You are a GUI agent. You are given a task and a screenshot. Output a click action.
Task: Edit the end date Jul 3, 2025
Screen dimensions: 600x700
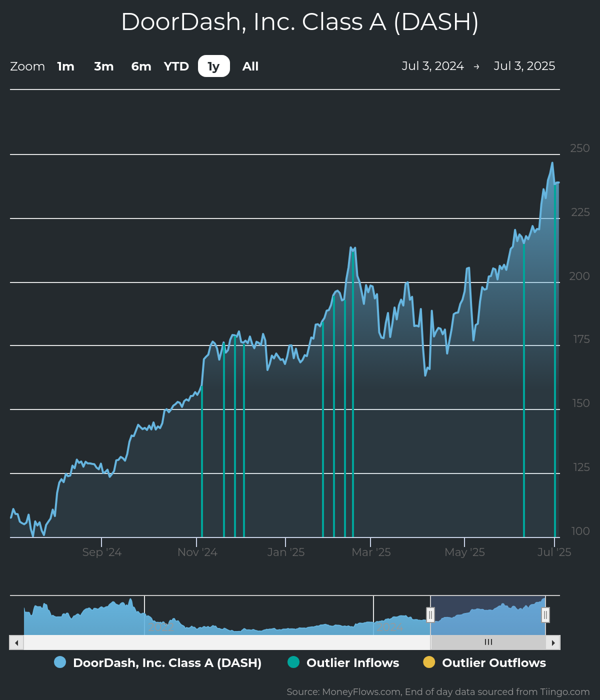524,66
